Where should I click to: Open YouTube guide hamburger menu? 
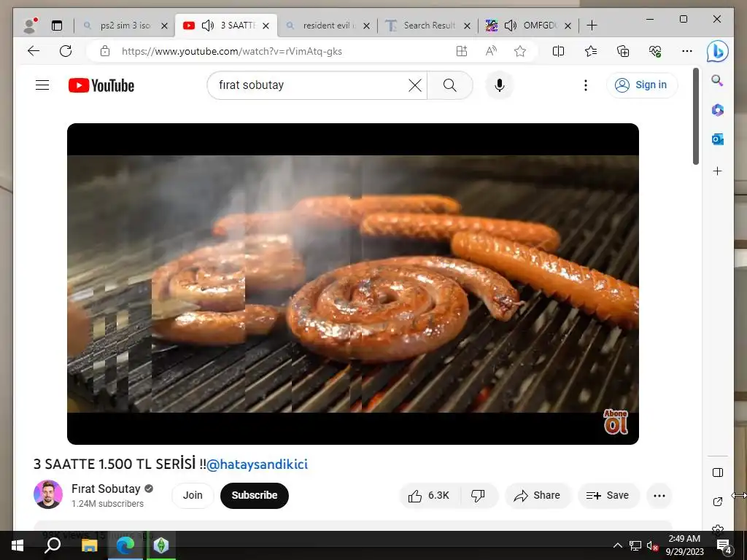click(x=42, y=85)
